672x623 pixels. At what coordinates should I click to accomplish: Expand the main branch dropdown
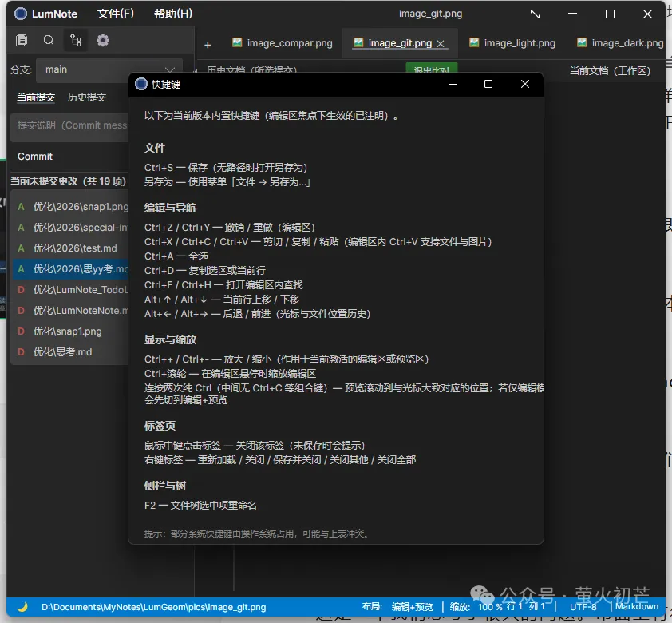pos(109,70)
